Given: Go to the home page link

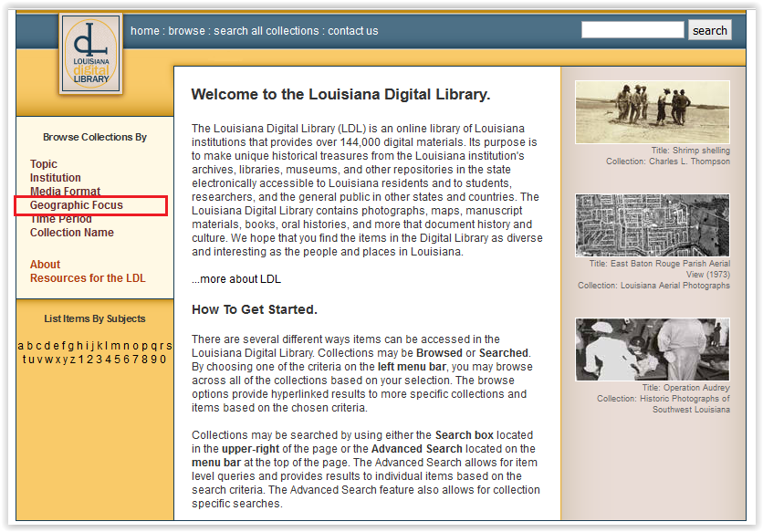Looking at the screenshot, I should 145,31.
